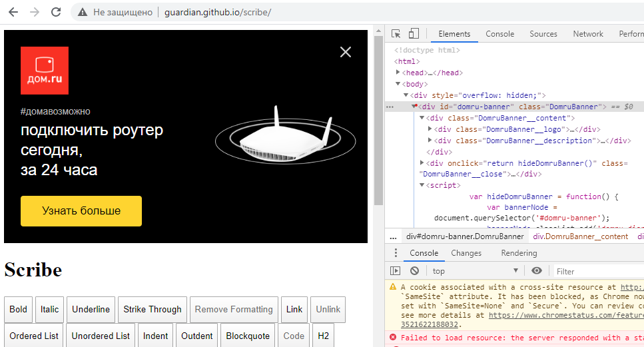Clear the console messages
Image resolution: width=644 pixels, height=347 pixels.
(x=414, y=270)
